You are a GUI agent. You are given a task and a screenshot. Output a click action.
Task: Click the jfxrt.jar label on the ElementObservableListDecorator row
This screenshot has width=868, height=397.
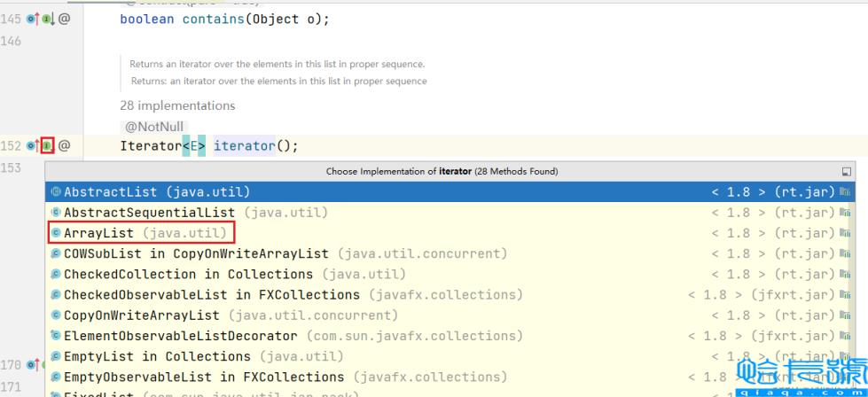coord(793,336)
